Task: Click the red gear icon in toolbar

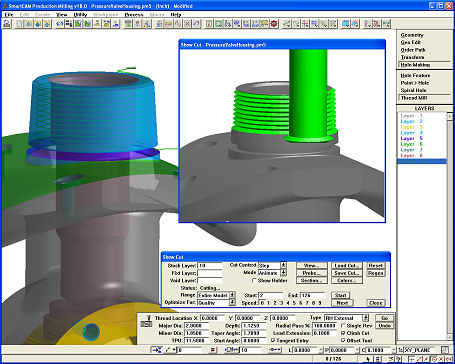Action: point(274,24)
